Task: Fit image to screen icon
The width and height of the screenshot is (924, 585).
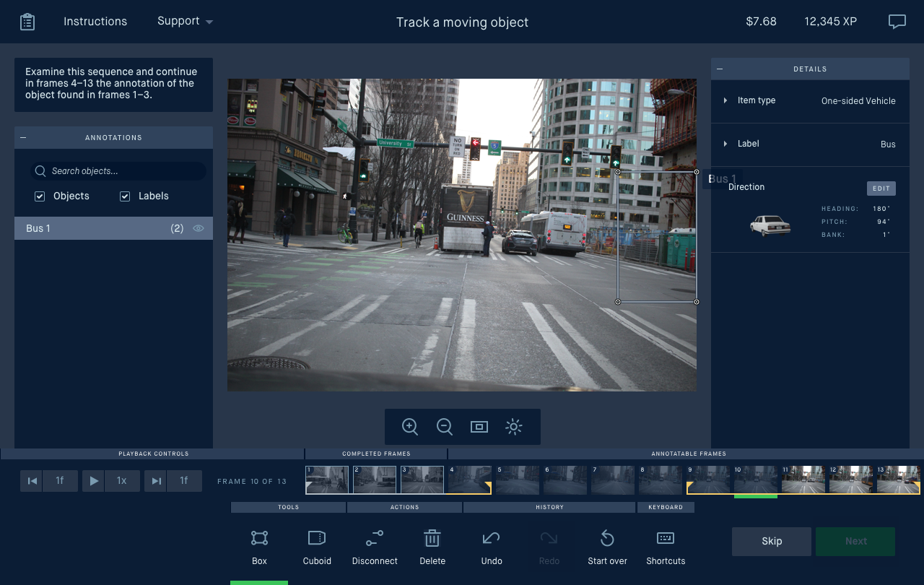Action: click(x=479, y=427)
